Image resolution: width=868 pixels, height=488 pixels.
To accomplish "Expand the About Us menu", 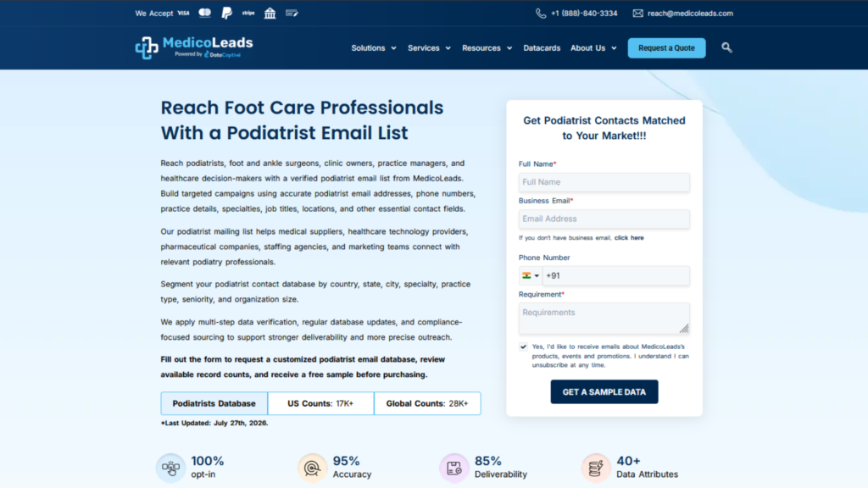I will tap(593, 48).
